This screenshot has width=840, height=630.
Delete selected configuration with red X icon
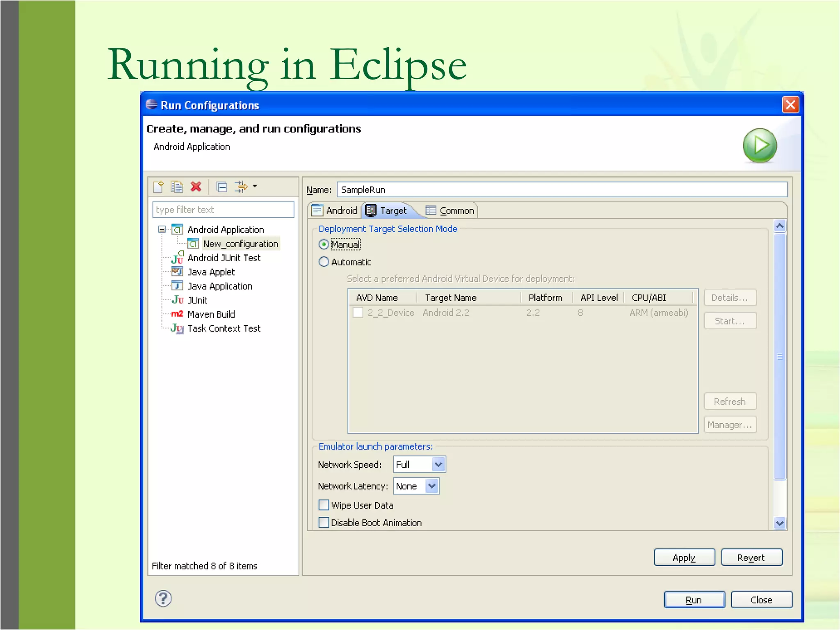coord(196,187)
